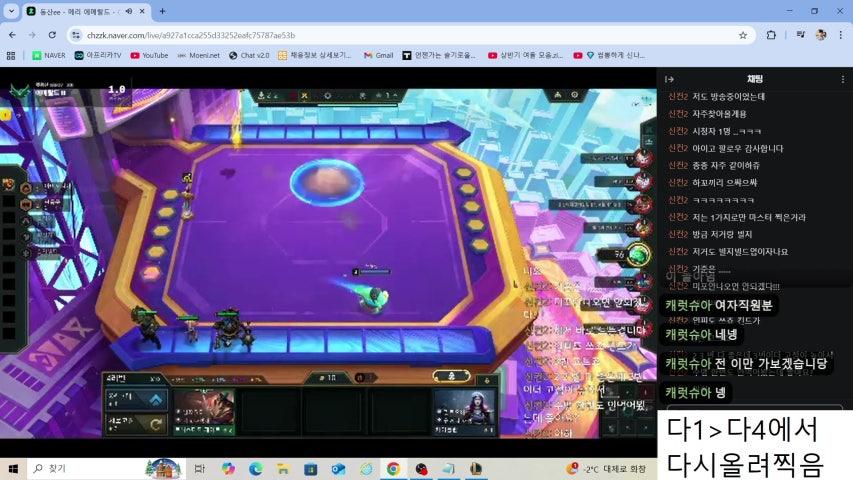Toggle the shop lock icon
The width and height of the screenshot is (853, 480).
pos(486,380)
